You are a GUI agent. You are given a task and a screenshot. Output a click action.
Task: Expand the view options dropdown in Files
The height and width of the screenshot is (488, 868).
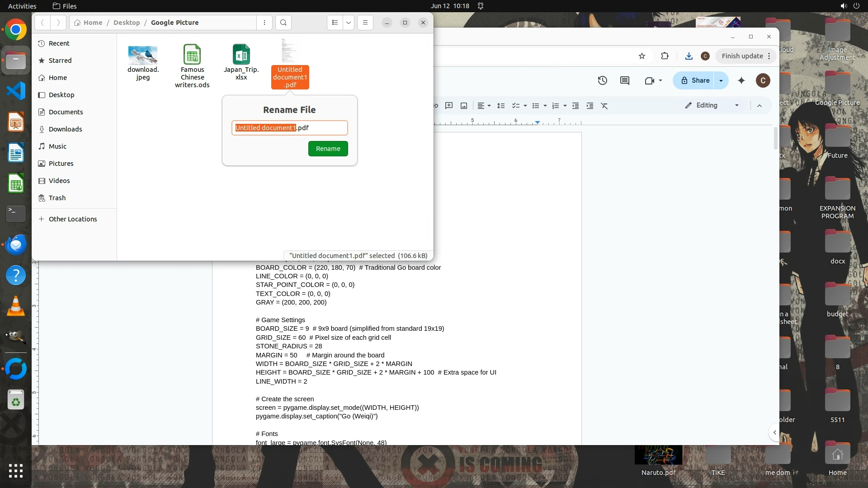tap(349, 23)
